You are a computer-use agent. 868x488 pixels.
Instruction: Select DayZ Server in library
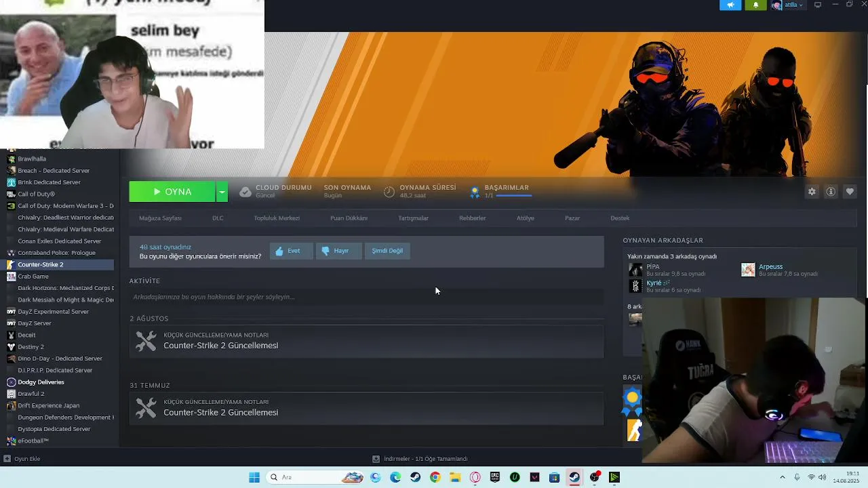[x=35, y=323]
